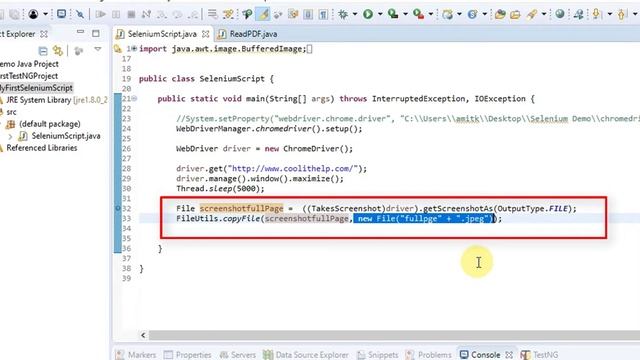The image size is (640, 360).
Task: Open the dropdown beside the blue S icon
Action: coord(484,15)
